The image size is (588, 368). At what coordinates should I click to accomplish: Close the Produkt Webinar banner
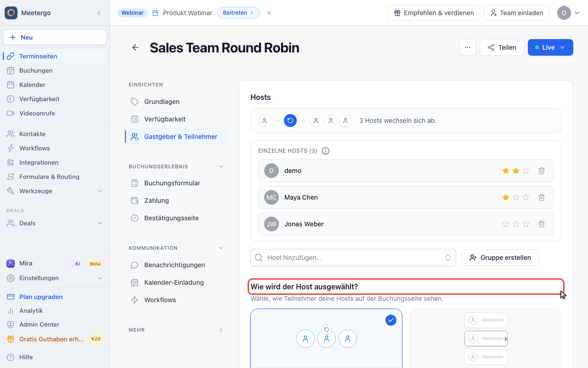pos(269,13)
